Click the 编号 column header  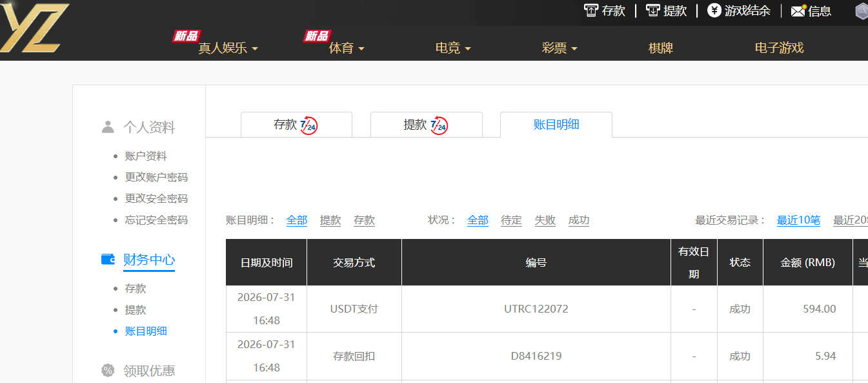536,262
